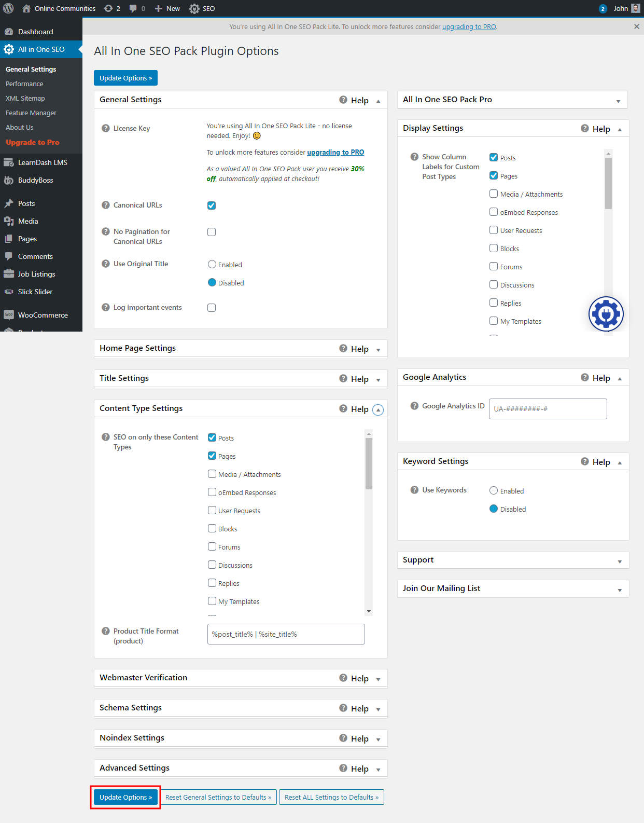Click help icon next to Use Keywords
The image size is (644, 823).
414,490
